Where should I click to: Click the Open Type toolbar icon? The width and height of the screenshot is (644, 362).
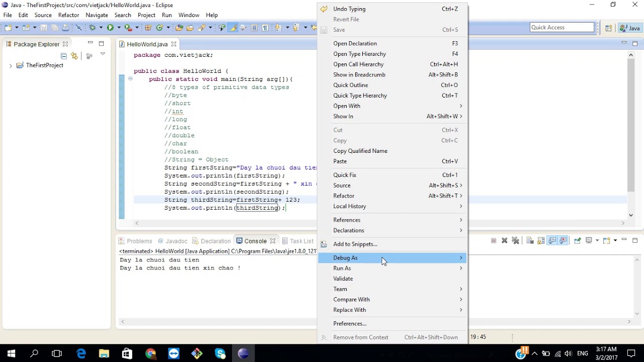tap(180, 28)
